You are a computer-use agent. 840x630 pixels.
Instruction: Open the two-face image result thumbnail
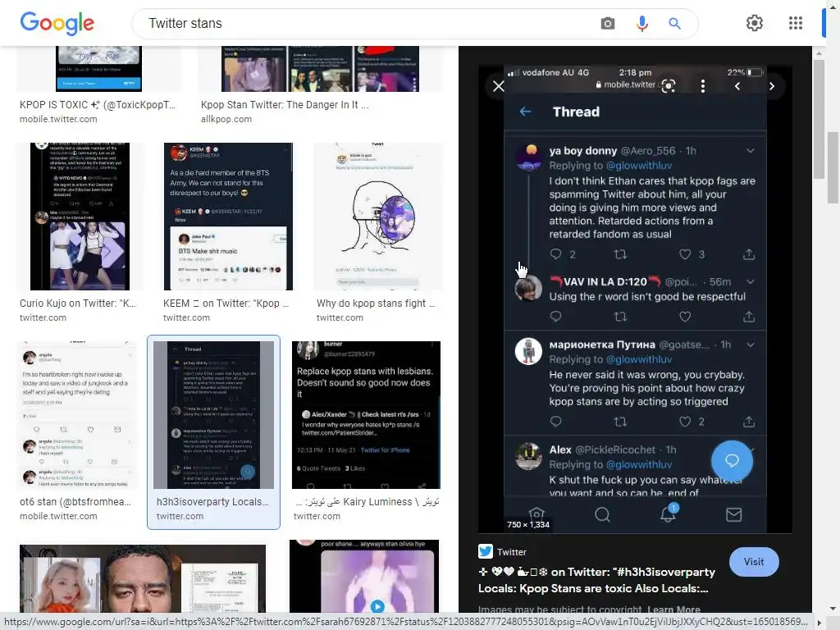(x=143, y=578)
